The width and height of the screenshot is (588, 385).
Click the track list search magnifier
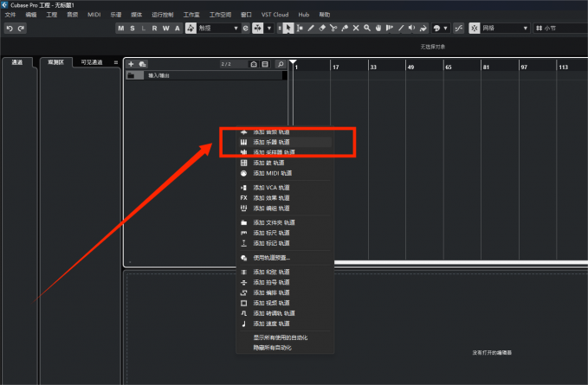point(280,64)
